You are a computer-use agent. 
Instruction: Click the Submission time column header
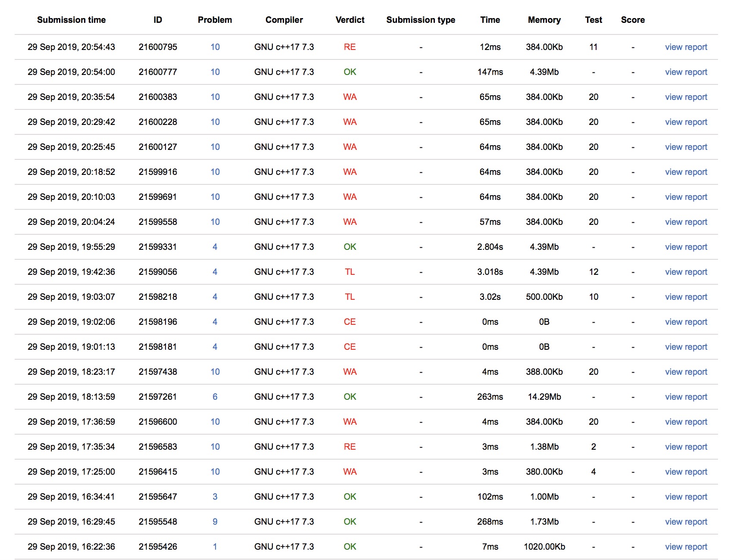click(x=71, y=20)
